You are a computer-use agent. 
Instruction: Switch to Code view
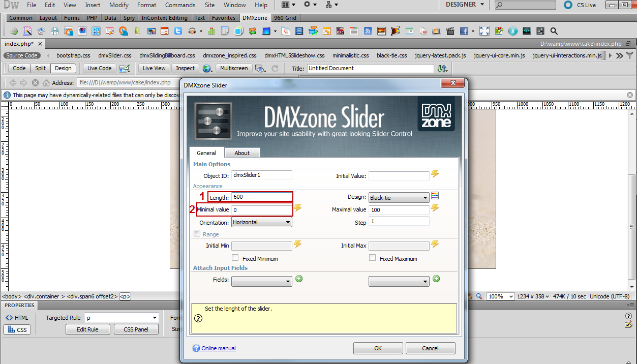(19, 68)
